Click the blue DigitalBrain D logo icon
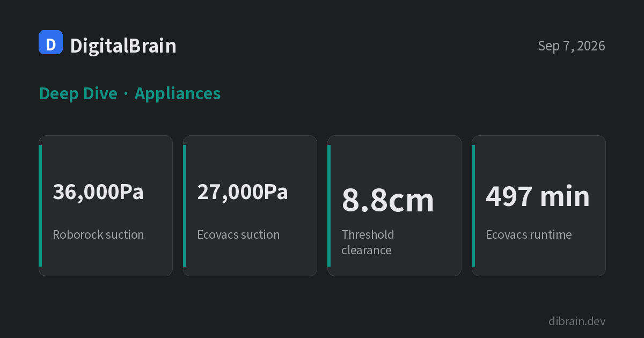 coord(51,42)
